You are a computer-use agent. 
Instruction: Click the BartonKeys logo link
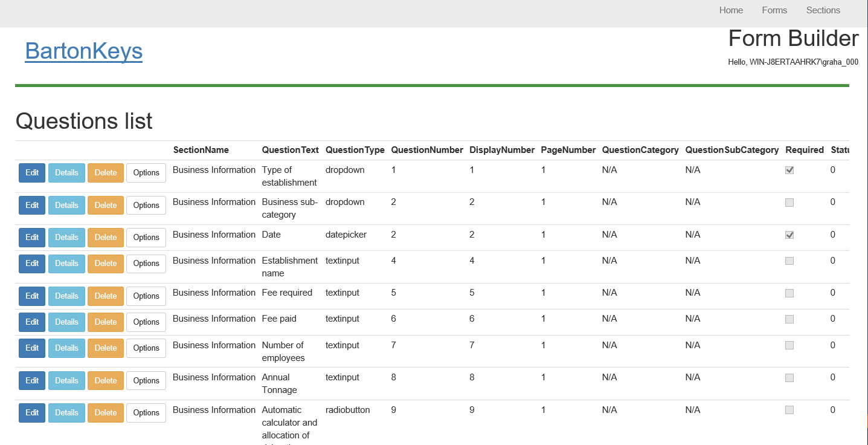84,51
